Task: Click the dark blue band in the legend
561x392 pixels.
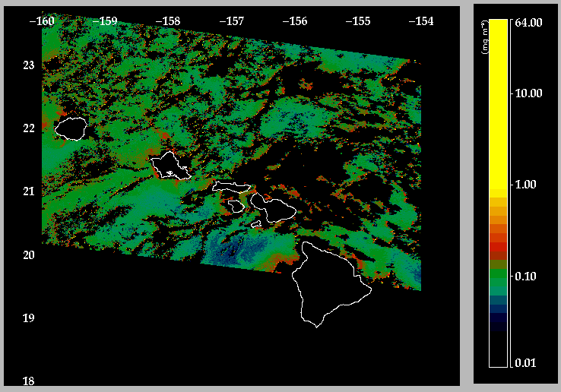Action: tap(499, 308)
